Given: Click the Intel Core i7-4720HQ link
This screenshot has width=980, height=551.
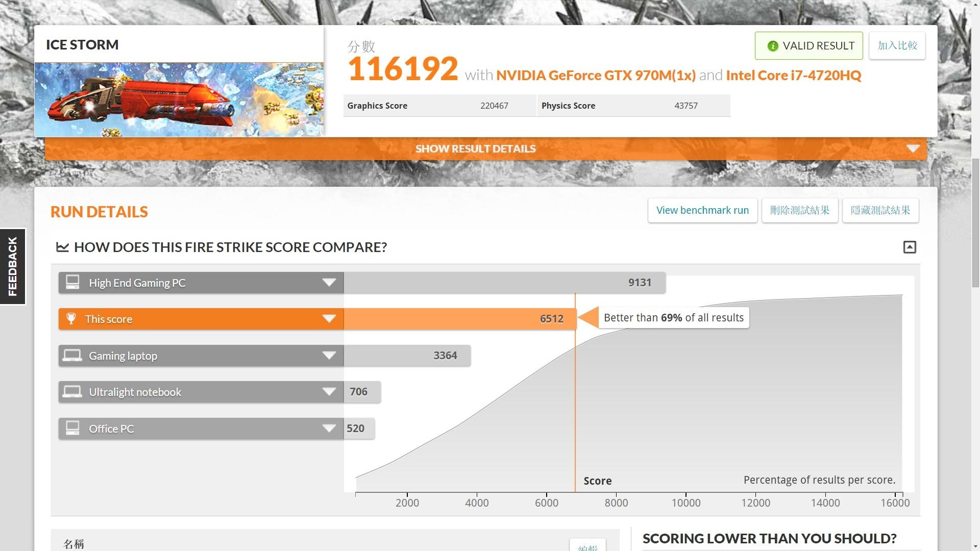Looking at the screenshot, I should [793, 76].
